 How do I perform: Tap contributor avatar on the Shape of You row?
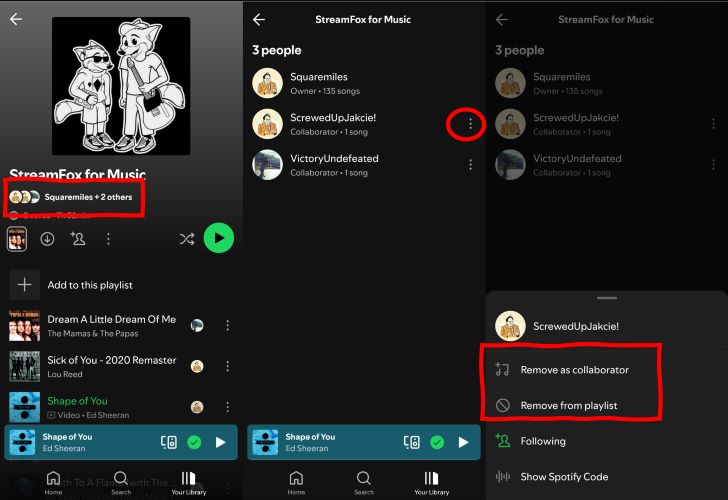pyautogui.click(x=197, y=407)
